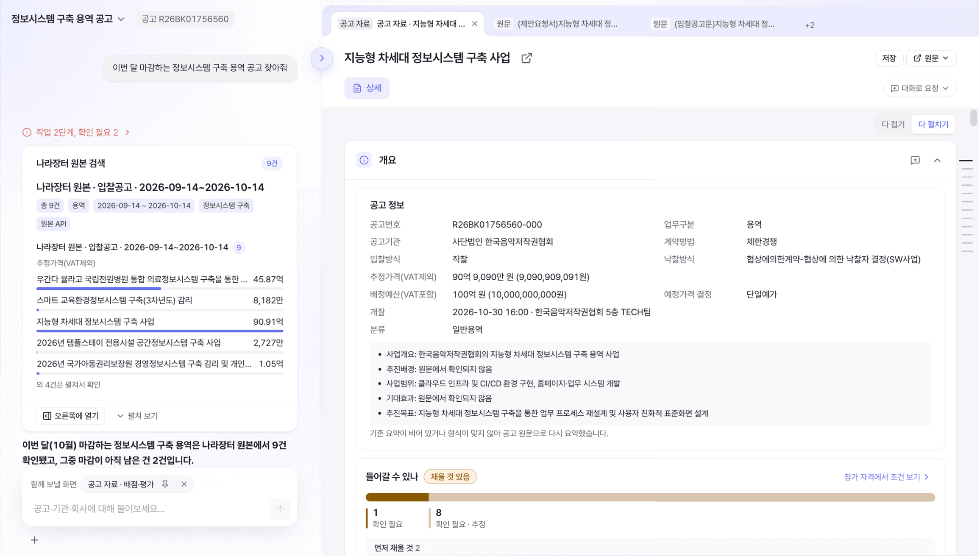Click 오른쪽에 열기 button
The width and height of the screenshot is (980, 556).
tap(70, 416)
